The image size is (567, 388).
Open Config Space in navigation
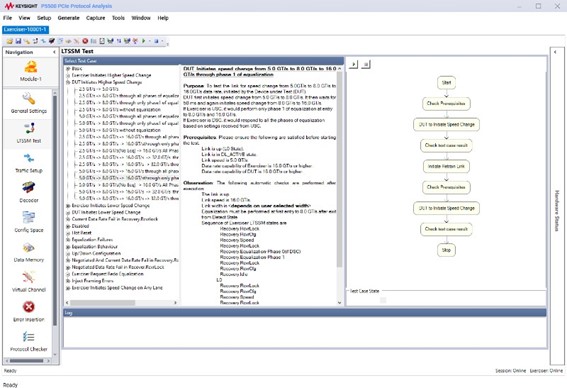29,222
